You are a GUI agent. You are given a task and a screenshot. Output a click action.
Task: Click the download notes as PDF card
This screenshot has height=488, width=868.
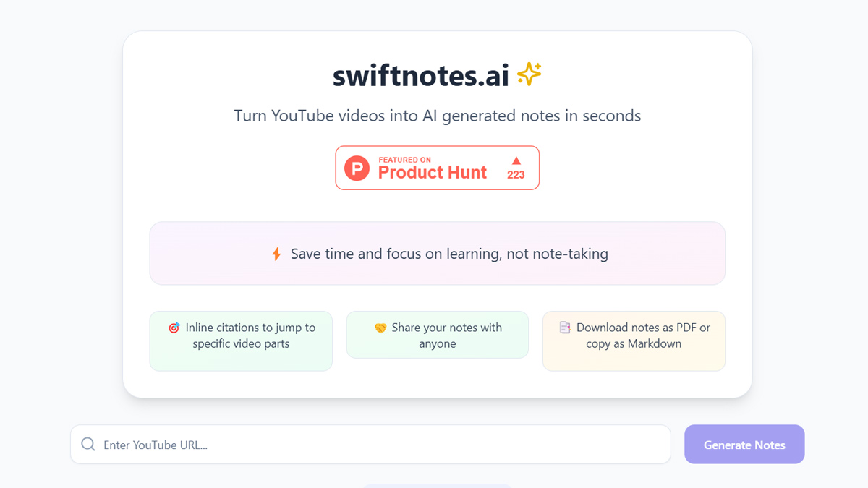point(634,341)
